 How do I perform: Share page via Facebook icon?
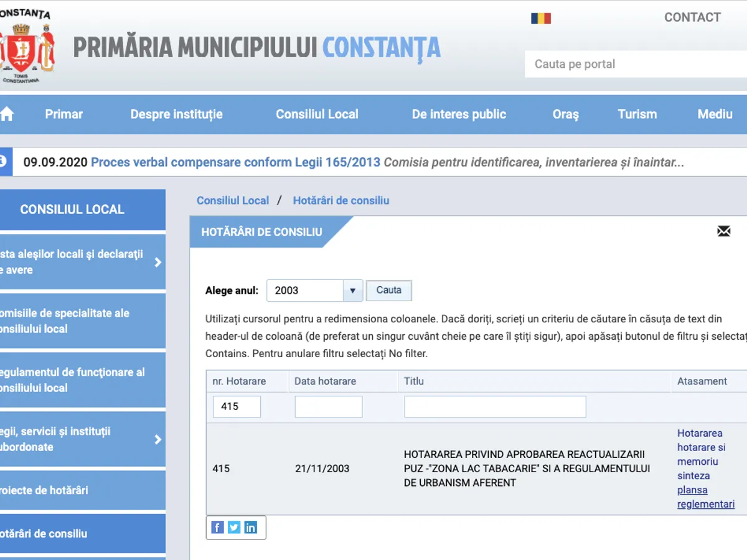click(x=217, y=528)
